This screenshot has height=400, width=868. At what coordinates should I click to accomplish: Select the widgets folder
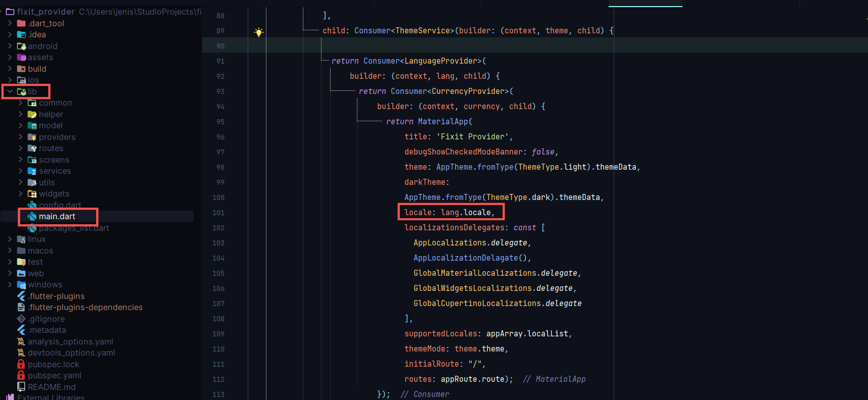coord(54,194)
